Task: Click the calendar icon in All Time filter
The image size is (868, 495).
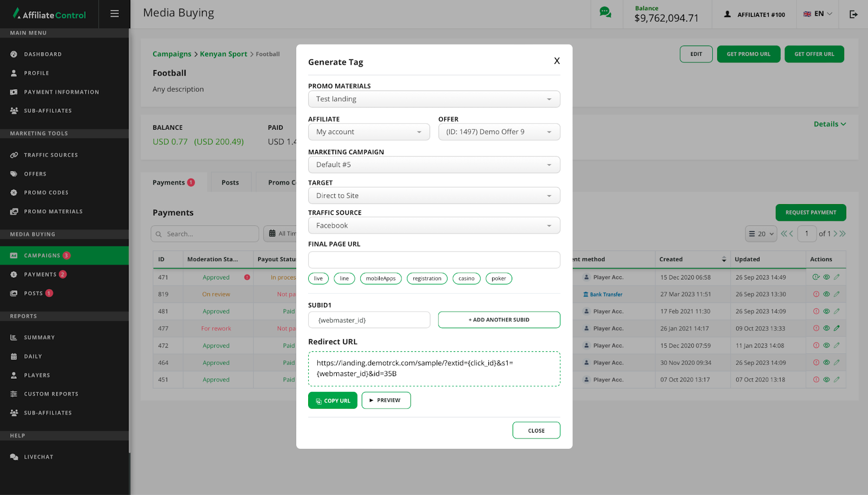Action: (x=272, y=233)
